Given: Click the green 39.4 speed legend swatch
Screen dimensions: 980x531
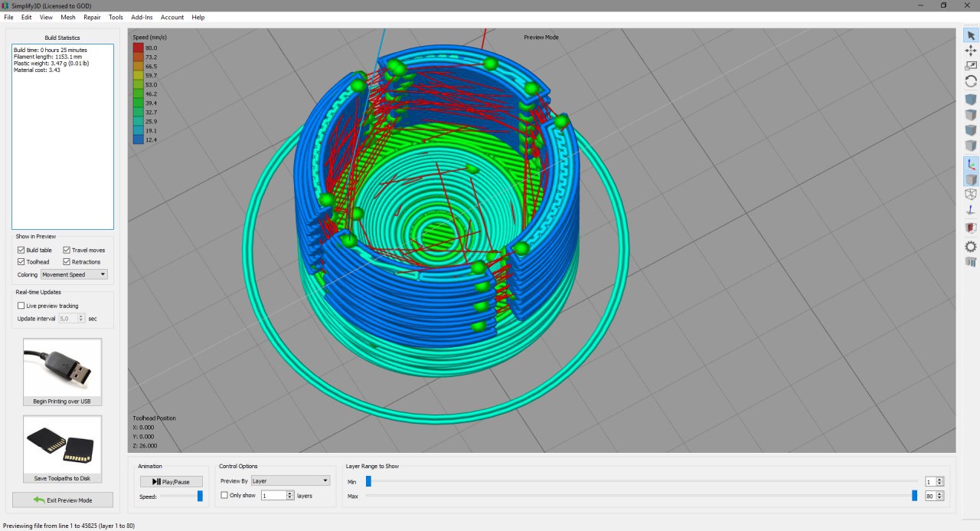Looking at the screenshot, I should point(139,103).
